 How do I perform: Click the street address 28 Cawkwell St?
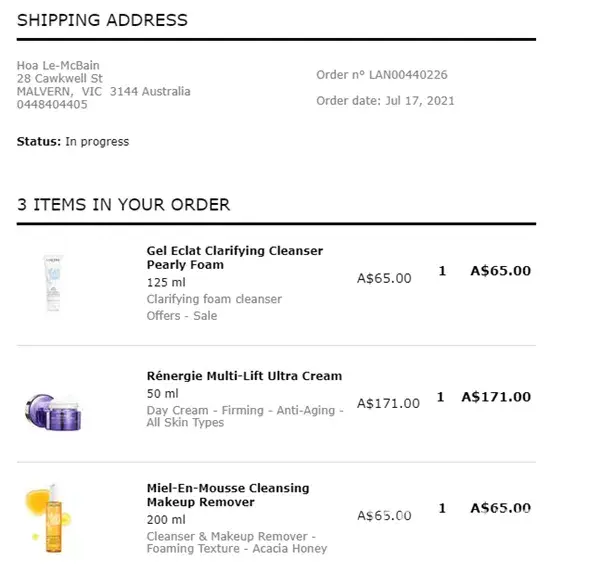(x=60, y=79)
